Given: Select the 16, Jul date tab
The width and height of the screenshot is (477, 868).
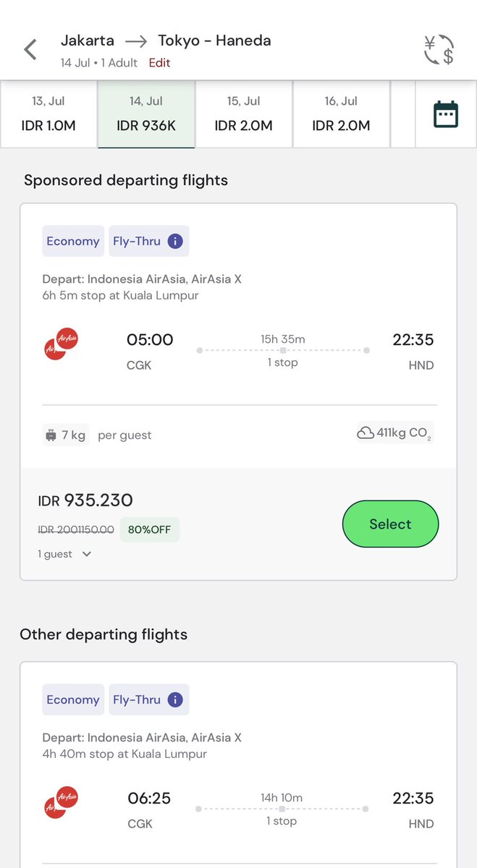Looking at the screenshot, I should 341,114.
